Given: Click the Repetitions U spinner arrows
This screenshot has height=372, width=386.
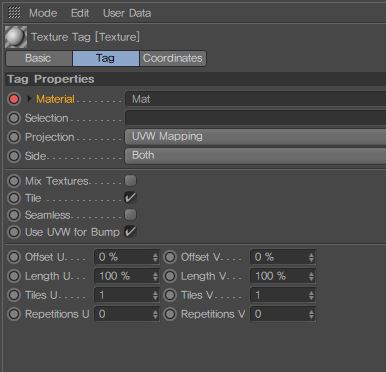Looking at the screenshot, I should [x=155, y=314].
